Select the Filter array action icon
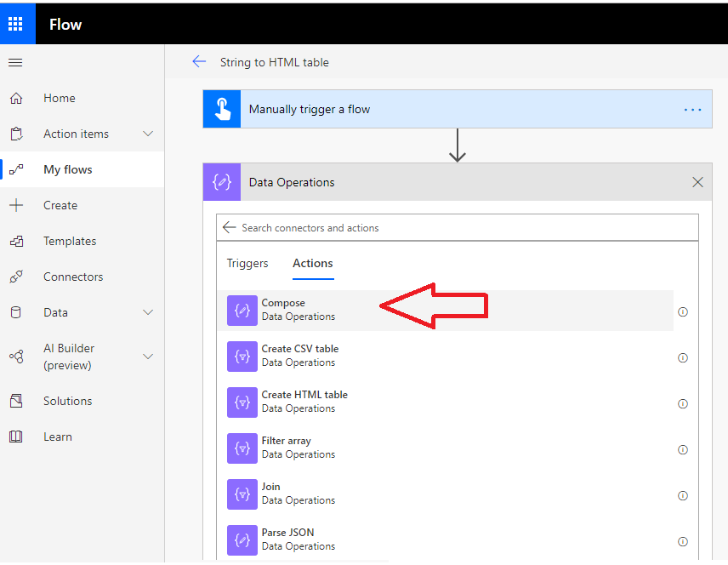This screenshot has width=728, height=565. coord(242,448)
